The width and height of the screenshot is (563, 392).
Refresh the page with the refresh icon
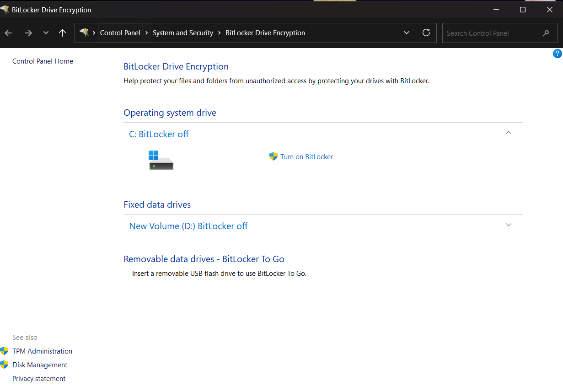(426, 32)
